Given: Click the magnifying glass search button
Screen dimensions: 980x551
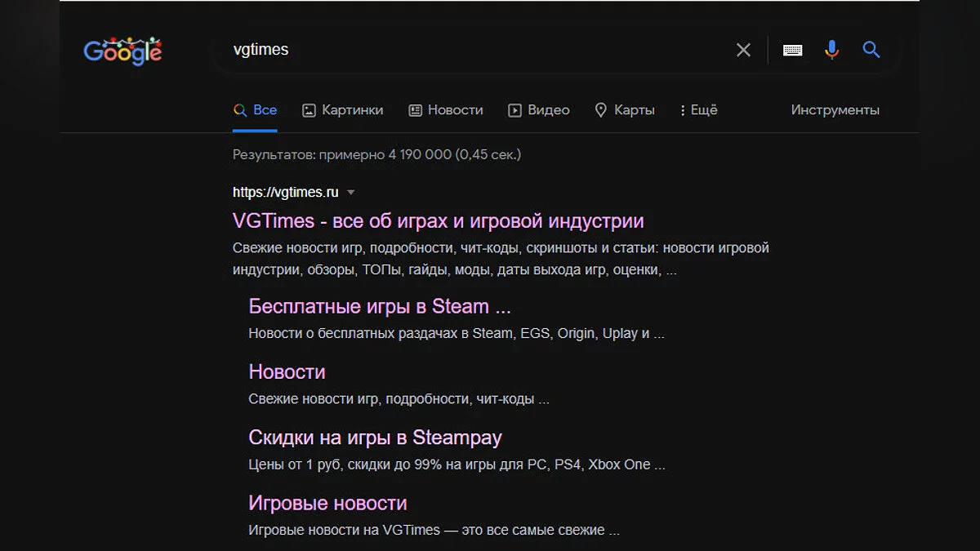Looking at the screenshot, I should tap(871, 50).
